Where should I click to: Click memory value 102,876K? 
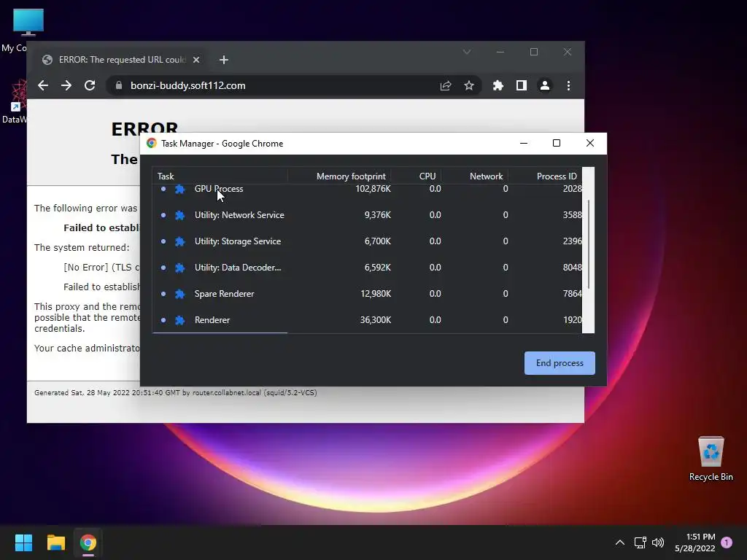tap(373, 189)
